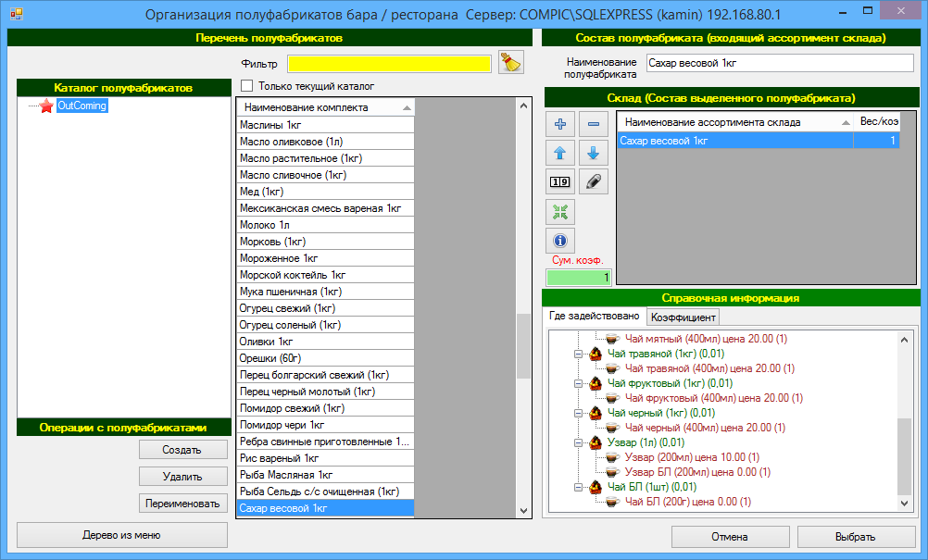Select row Перец болгарский свежий (1кг)
The width and height of the screenshot is (928, 560).
pyautogui.click(x=325, y=375)
